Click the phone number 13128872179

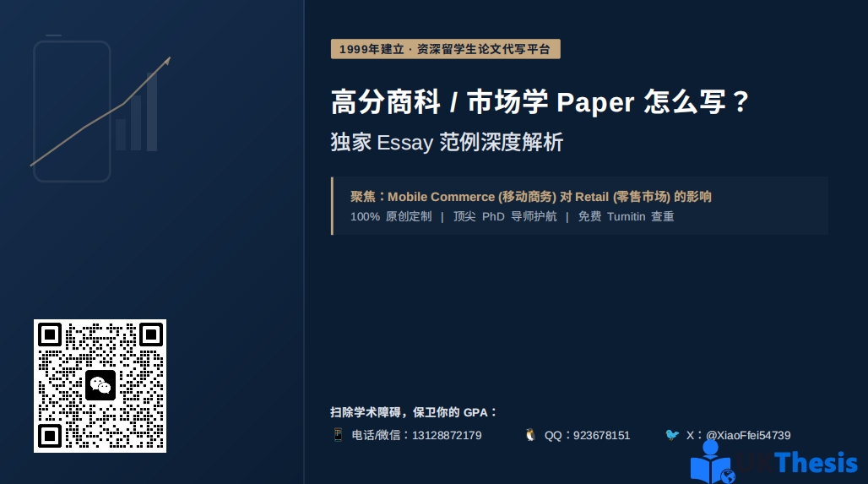447,435
